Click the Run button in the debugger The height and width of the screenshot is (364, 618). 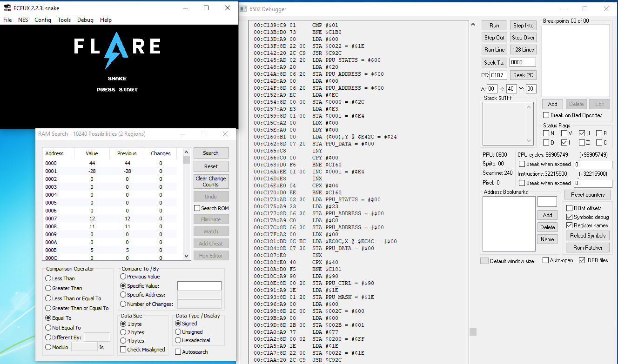494,26
